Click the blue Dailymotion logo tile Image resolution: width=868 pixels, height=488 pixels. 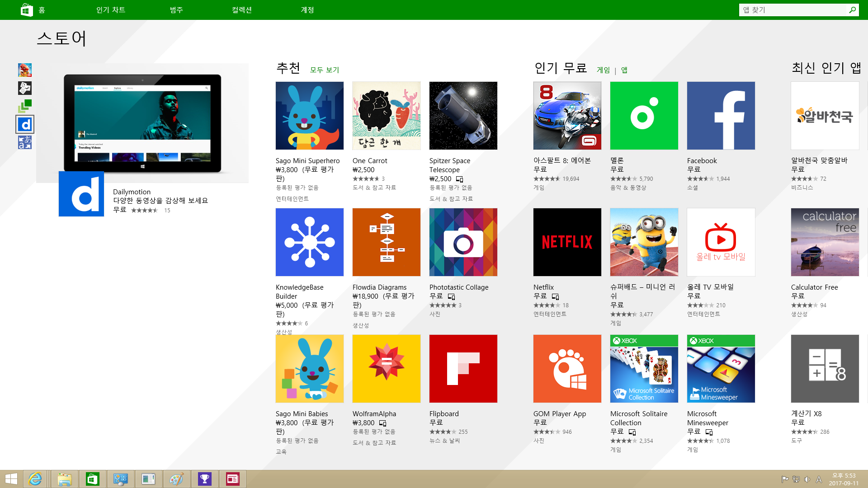[81, 194]
